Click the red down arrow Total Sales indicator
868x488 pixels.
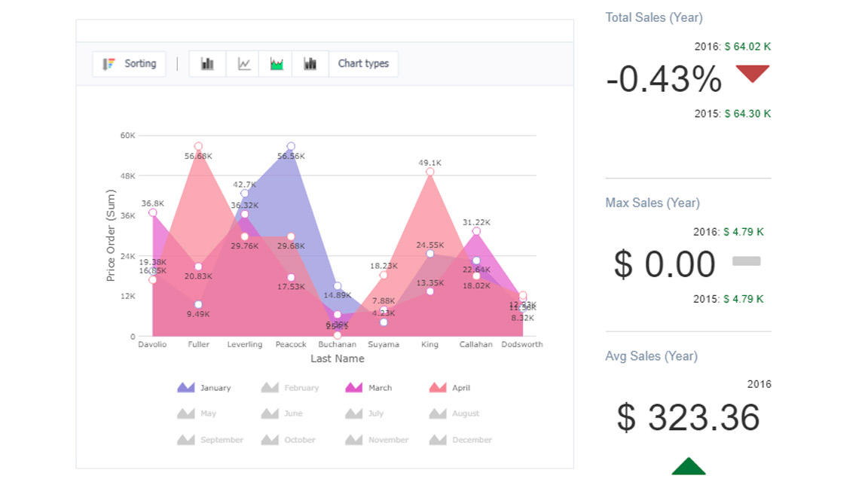point(752,74)
